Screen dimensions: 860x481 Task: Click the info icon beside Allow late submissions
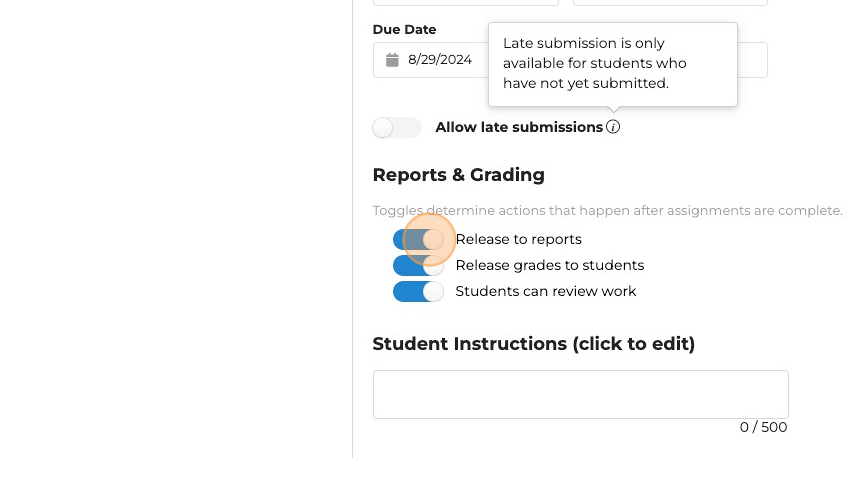613,127
